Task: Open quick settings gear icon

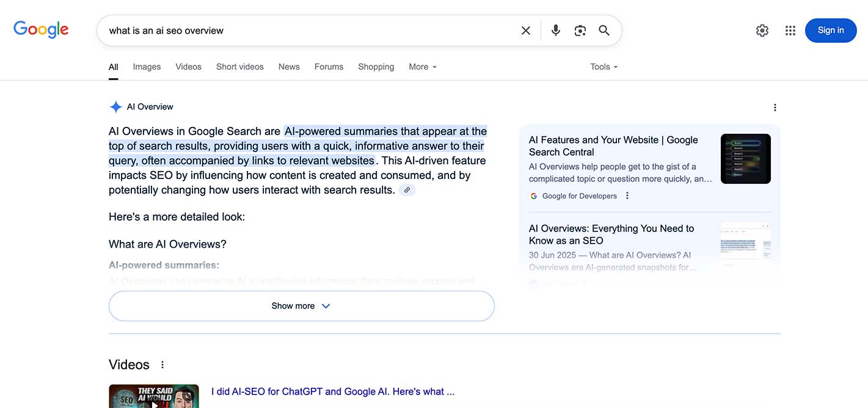Action: click(x=762, y=31)
